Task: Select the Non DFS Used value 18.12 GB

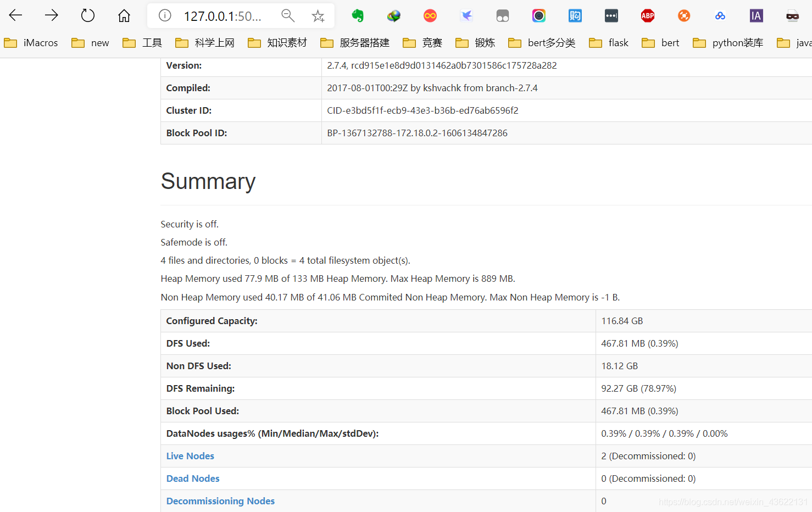Action: [x=619, y=366]
